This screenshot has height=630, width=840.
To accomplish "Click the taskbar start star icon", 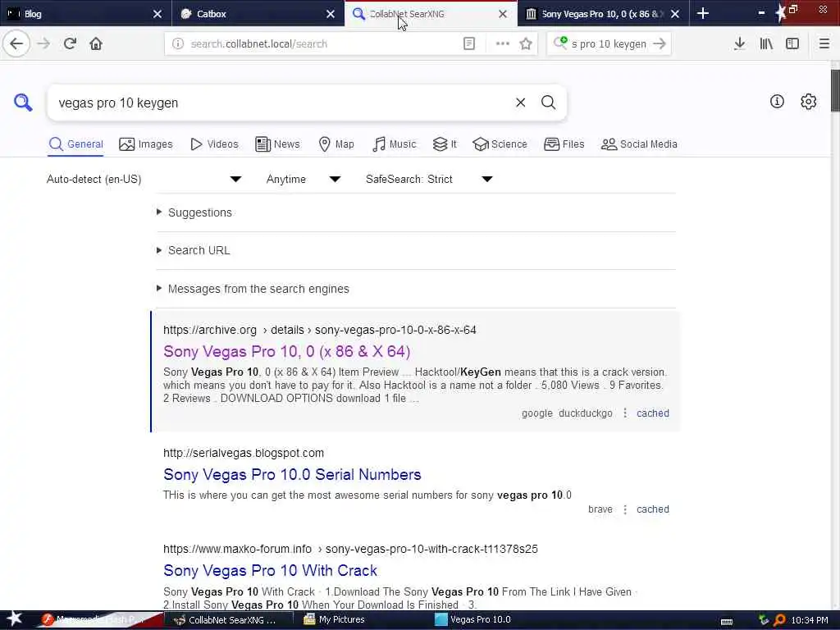I will (x=13, y=619).
